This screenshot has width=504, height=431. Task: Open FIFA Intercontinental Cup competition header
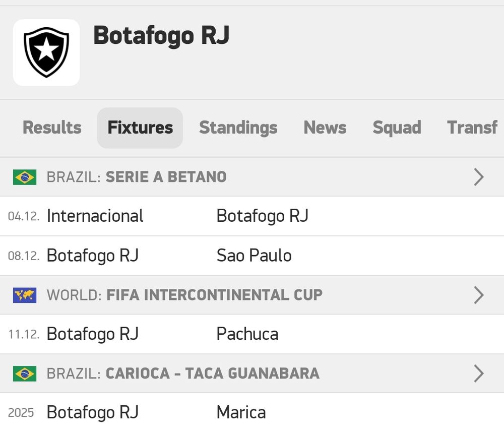[x=214, y=295]
